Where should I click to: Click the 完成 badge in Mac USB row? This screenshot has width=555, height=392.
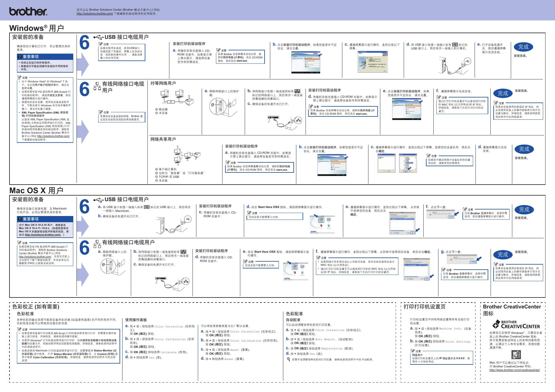tap(524, 209)
